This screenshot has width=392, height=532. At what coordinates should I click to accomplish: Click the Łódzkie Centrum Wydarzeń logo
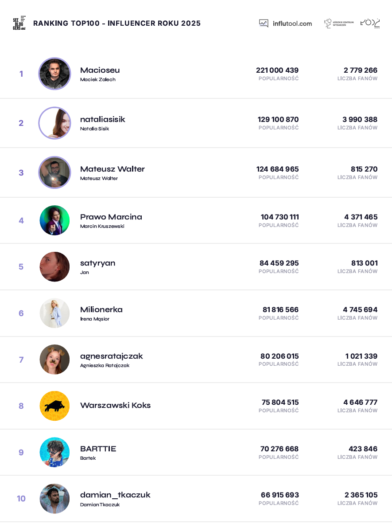pos(338,23)
